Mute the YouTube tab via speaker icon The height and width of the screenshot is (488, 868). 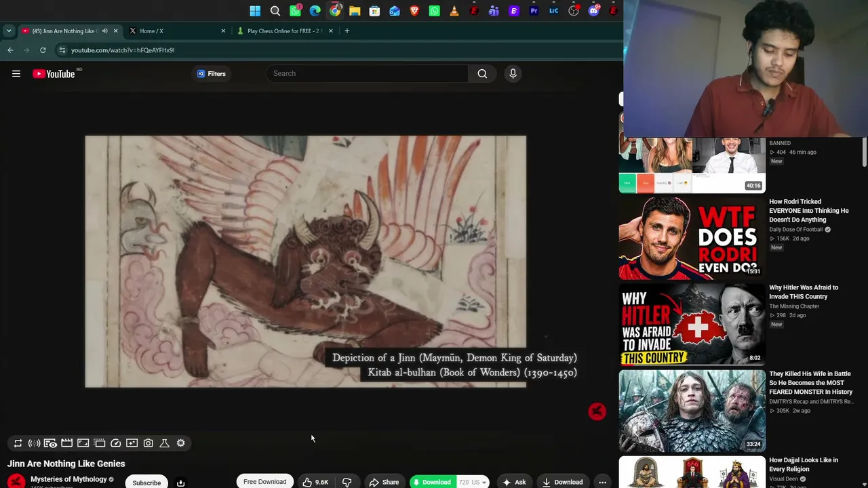click(x=104, y=31)
